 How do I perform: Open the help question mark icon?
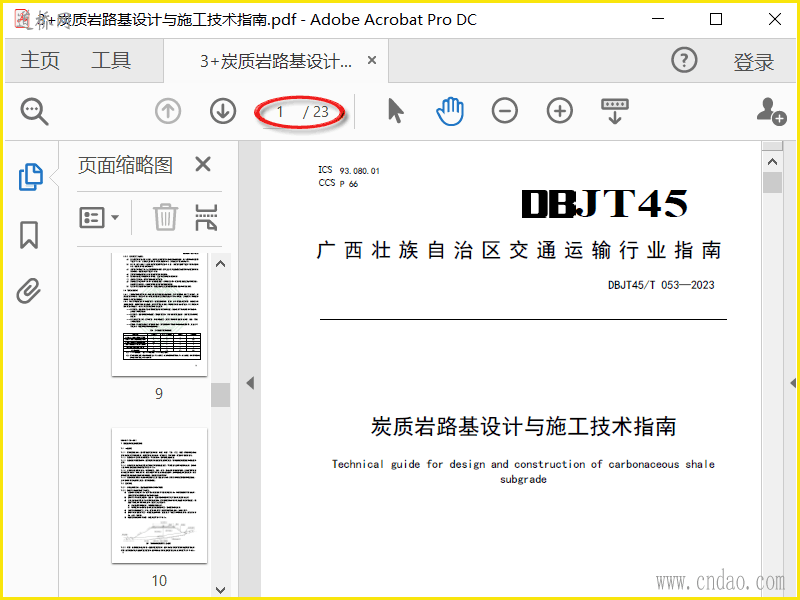(684, 60)
